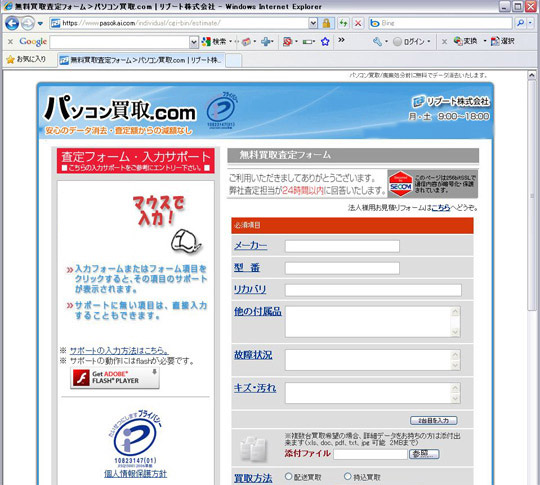Click the Refresh page icon
The height and width of the screenshot is (485, 540).
point(343,23)
